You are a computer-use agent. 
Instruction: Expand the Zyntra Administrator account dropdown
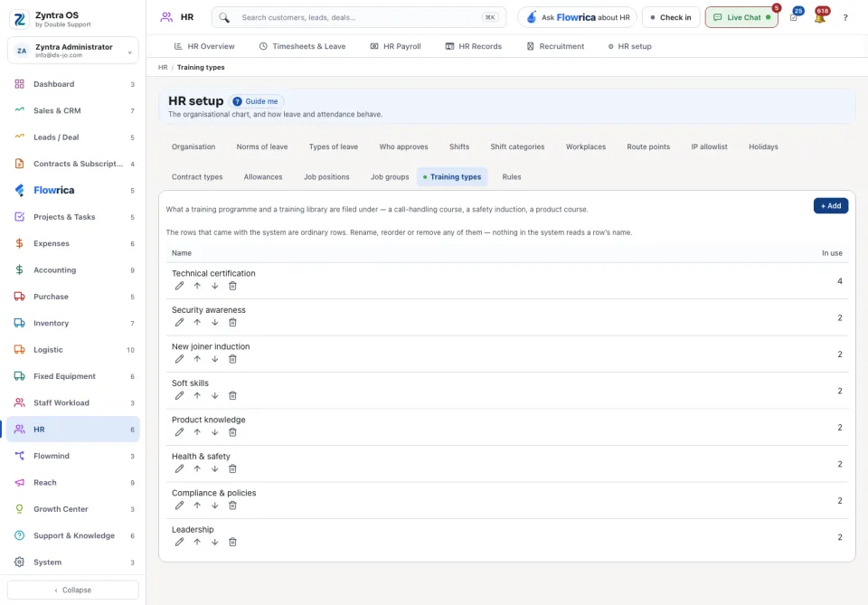[73, 51]
